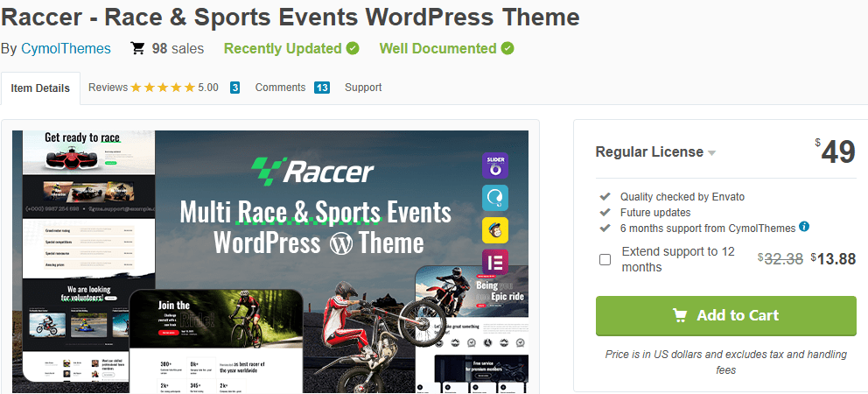Click the five-star rating stars
The image size is (868, 394).
click(163, 88)
